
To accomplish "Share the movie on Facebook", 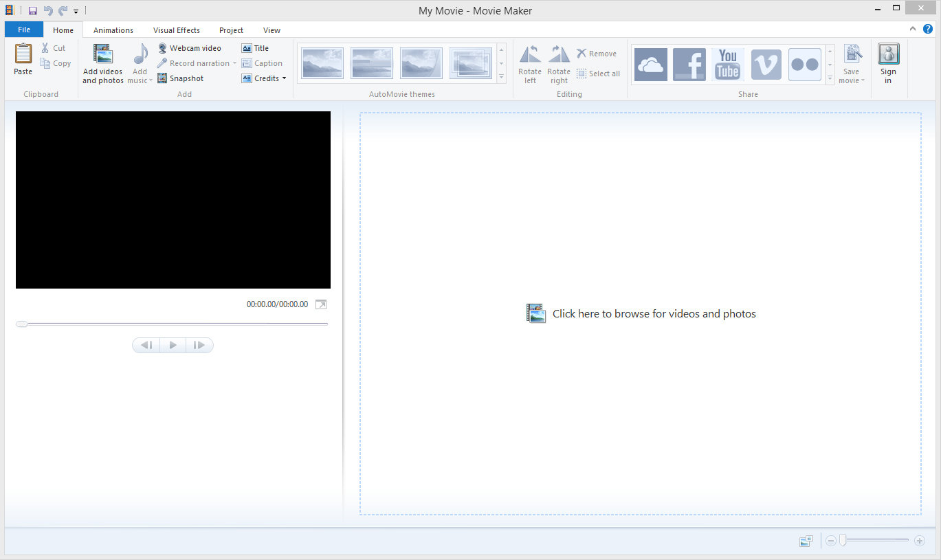I will (x=689, y=65).
